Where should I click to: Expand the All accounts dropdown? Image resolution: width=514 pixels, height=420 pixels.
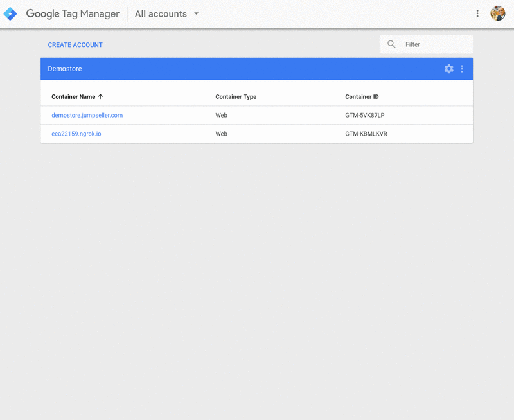click(x=196, y=13)
